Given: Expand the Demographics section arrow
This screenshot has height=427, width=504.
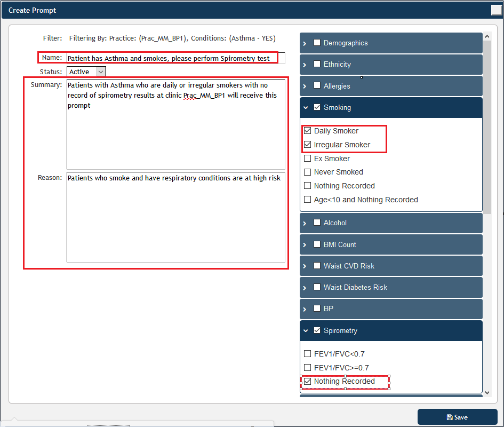Looking at the screenshot, I should (305, 43).
